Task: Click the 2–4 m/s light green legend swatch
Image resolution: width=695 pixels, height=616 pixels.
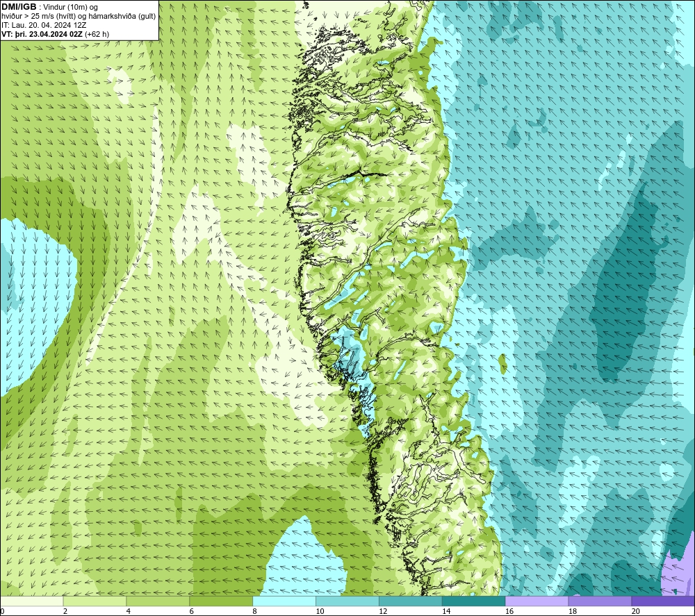Action: [95, 601]
